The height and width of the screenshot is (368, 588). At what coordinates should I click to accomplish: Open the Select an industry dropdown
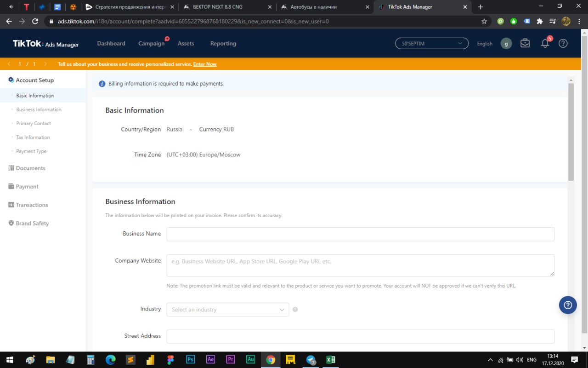pyautogui.click(x=228, y=310)
